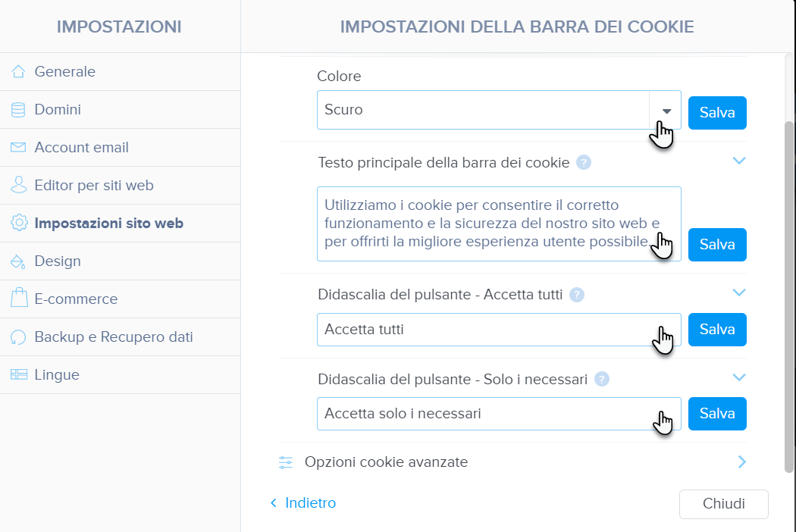Viewport: 796px width, 532px height.
Task: Click help icon beside Accetta tutti caption label
Action: (x=577, y=295)
